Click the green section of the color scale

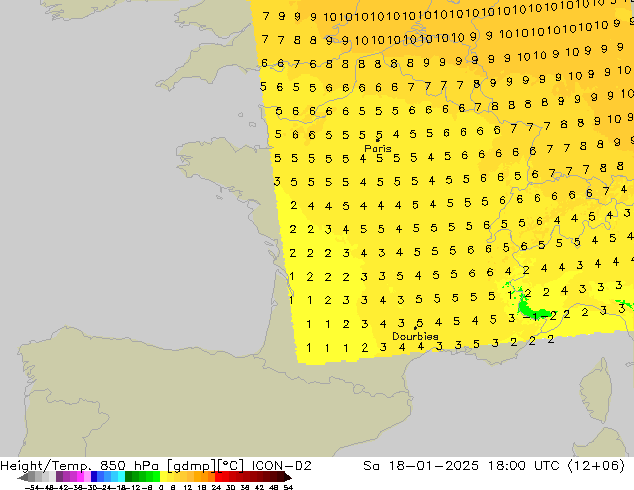click(140, 477)
